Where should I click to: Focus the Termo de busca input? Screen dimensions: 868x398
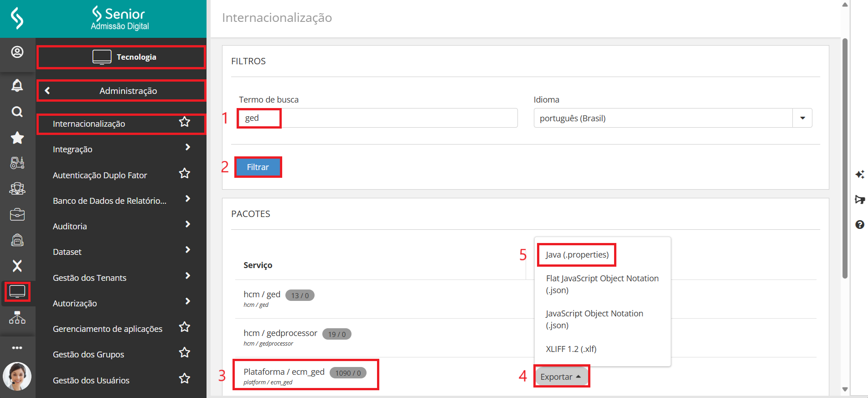point(377,118)
